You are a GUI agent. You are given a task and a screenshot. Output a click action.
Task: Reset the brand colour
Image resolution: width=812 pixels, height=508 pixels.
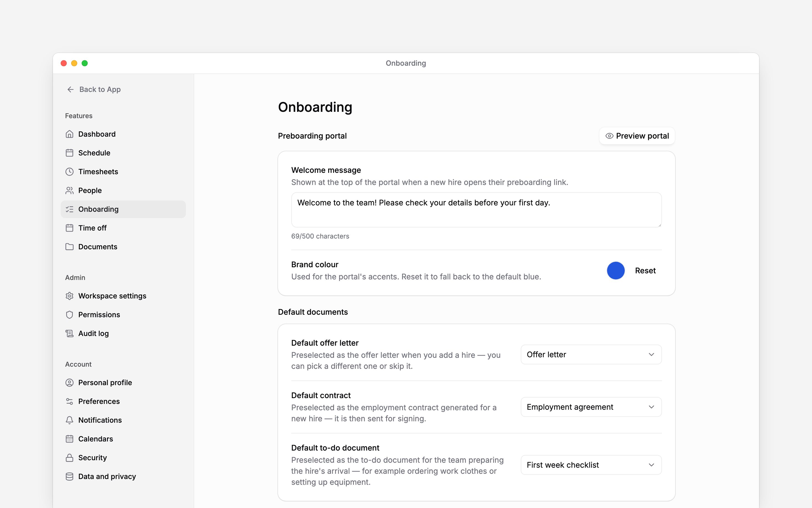click(x=645, y=271)
